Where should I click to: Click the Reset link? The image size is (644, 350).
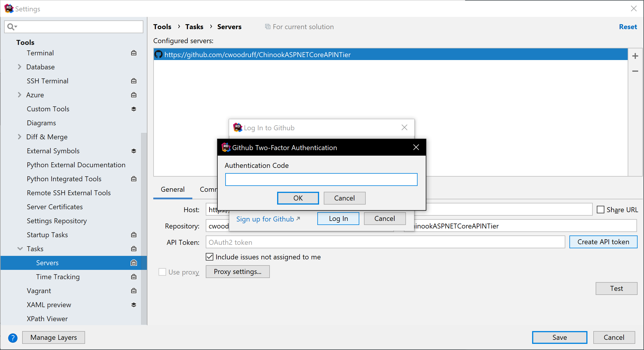tap(628, 27)
